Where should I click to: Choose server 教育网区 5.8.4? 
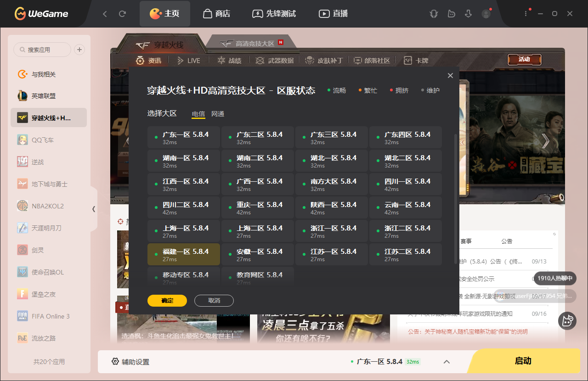tap(258, 277)
